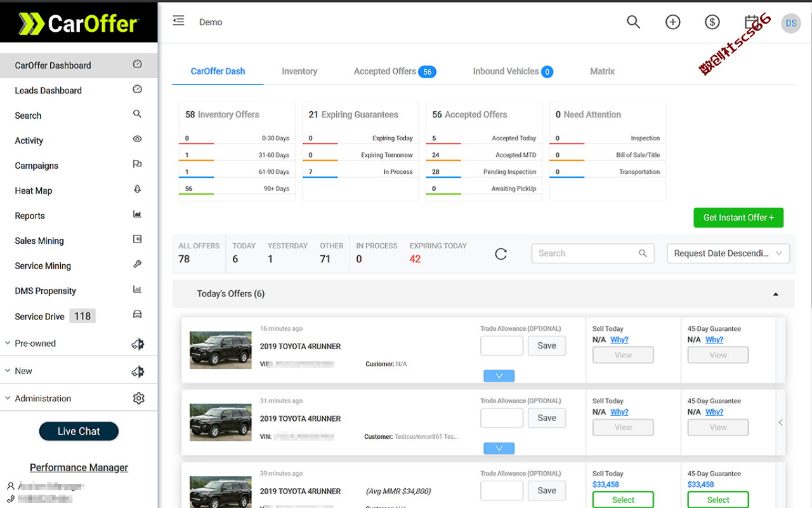Click the gauge icon beside Leads Dashboard
The image size is (812, 508).
[x=137, y=90]
